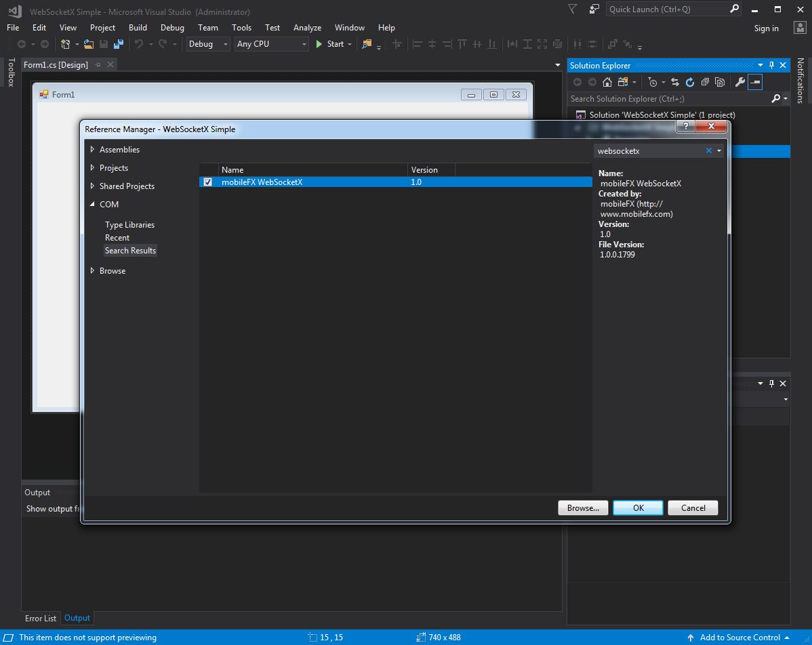Switch to the Error List tab
The width and height of the screenshot is (812, 645).
click(x=41, y=618)
